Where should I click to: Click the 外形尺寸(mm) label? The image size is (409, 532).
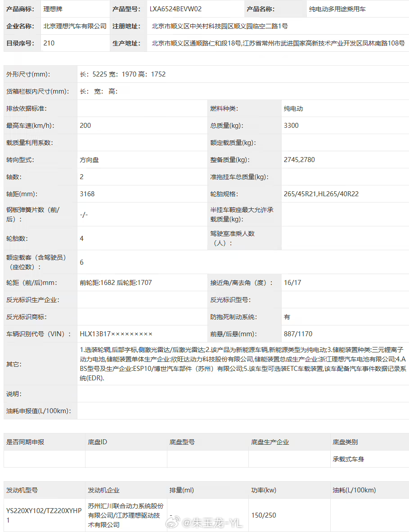pyautogui.click(x=28, y=74)
